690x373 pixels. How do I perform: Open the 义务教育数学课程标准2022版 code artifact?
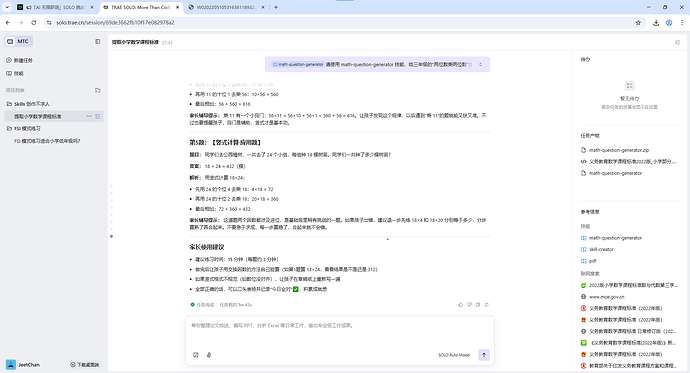pyautogui.click(x=628, y=161)
